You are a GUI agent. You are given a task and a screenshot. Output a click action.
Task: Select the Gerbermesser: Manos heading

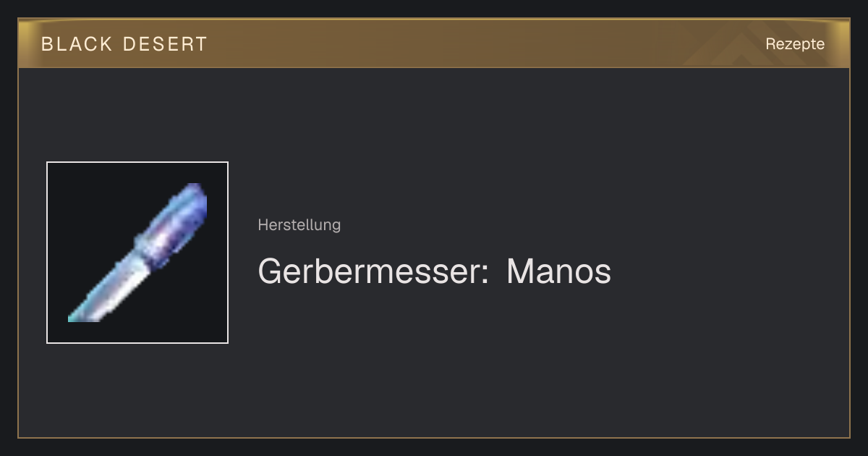tap(434, 272)
